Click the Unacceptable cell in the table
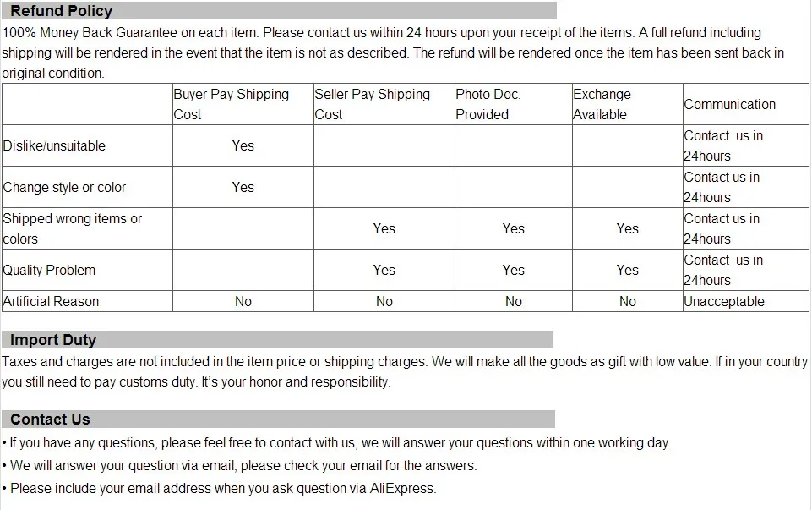The width and height of the screenshot is (812, 510). (x=724, y=302)
